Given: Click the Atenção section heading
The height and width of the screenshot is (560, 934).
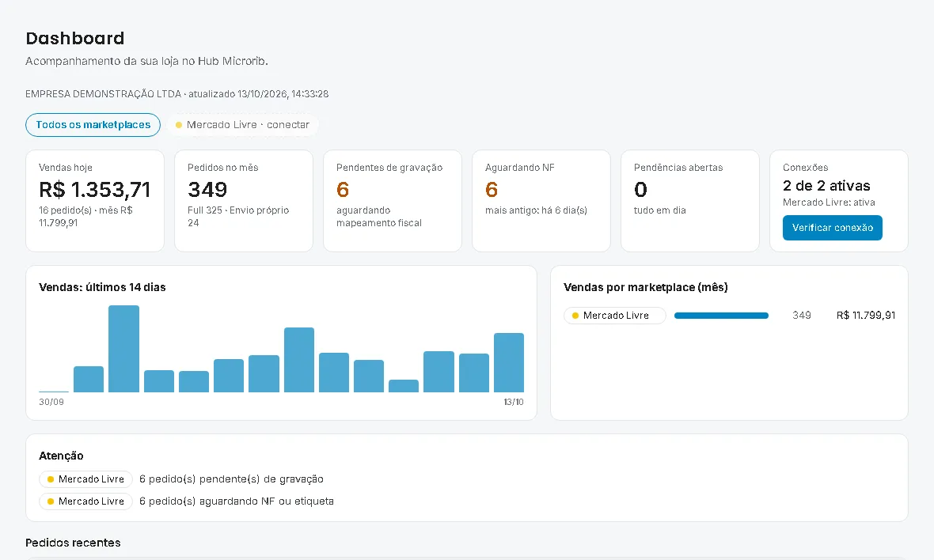Looking at the screenshot, I should [x=61, y=456].
